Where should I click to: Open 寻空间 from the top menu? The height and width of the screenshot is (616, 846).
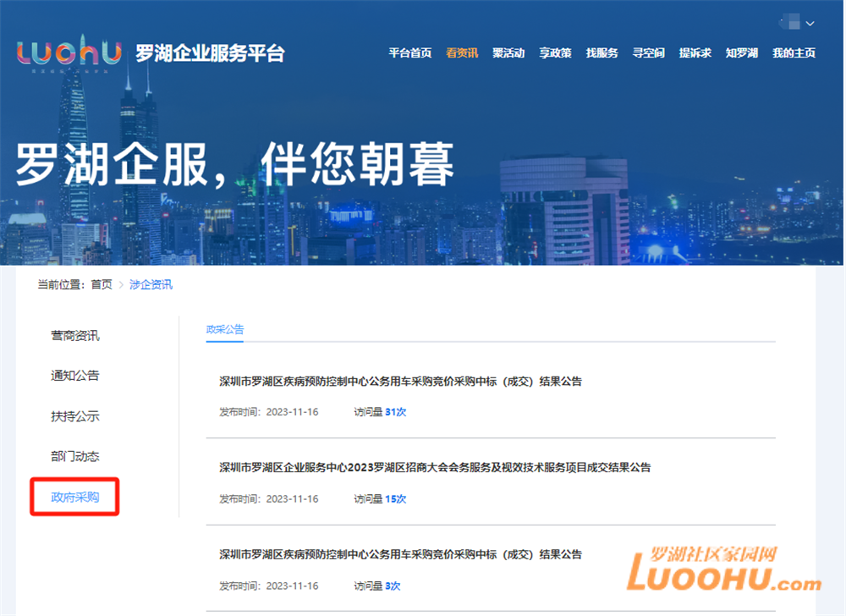[648, 52]
